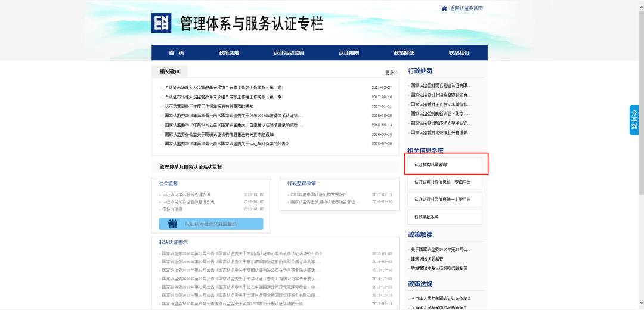Select the 相关通知 tab

click(169, 72)
